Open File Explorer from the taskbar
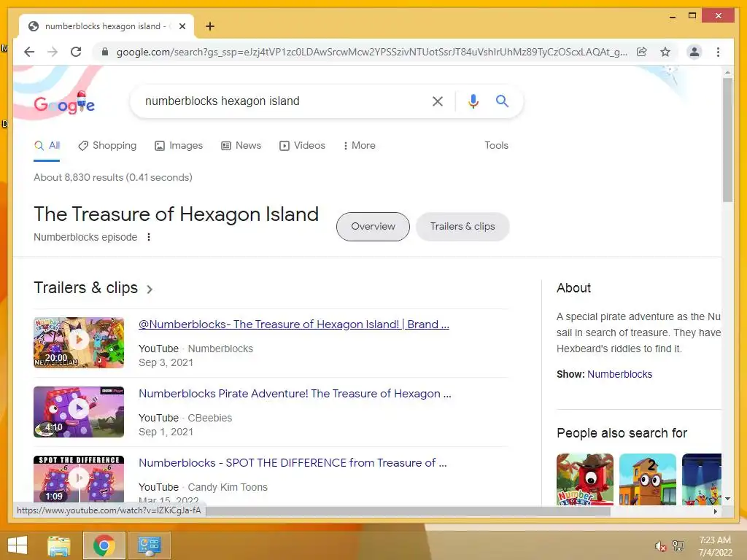The image size is (747, 560). click(58, 545)
